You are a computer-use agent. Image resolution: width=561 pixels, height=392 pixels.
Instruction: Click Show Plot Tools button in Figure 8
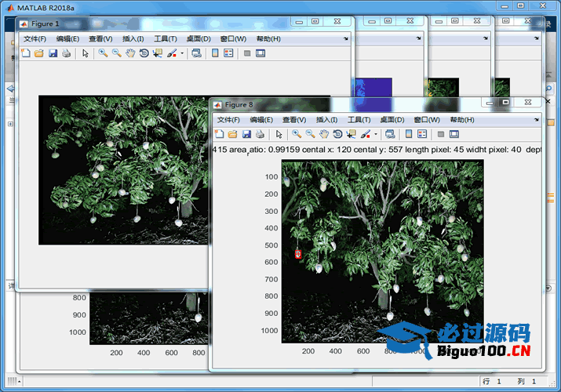click(454, 134)
